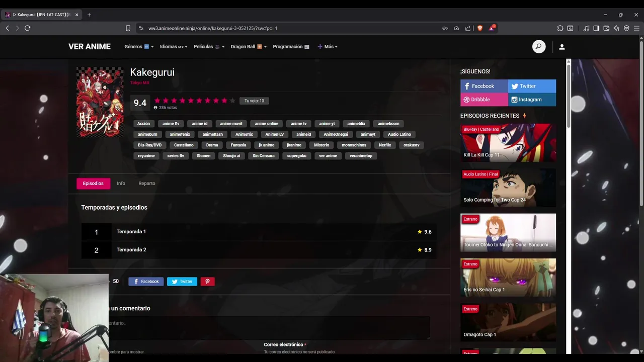Close the Kakegurui browser tab
Viewport: 644px width, 362px height.
pyautogui.click(x=76, y=15)
